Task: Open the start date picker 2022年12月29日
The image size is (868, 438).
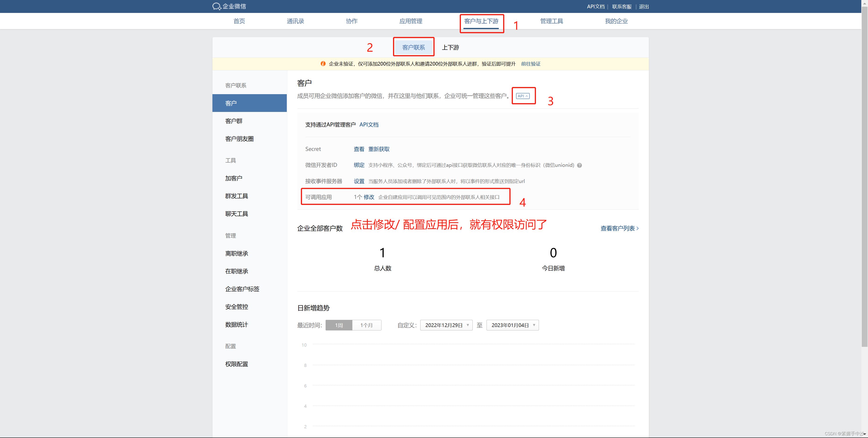Action: 446,325
